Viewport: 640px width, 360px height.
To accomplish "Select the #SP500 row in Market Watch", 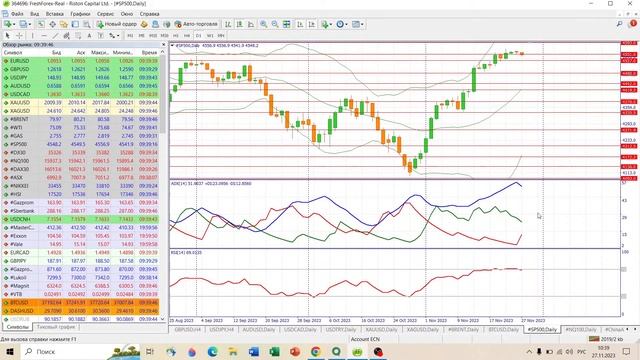I will [81, 144].
